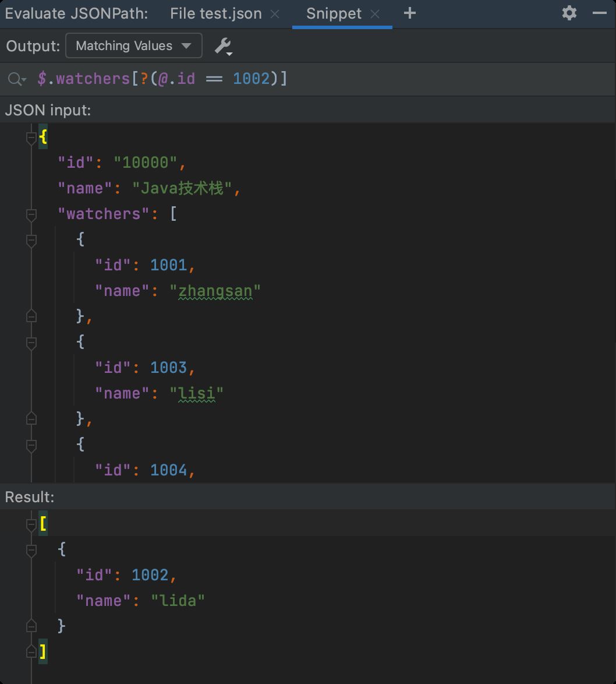Open the wrench options menu
Image resolution: width=616 pixels, height=684 pixels.
(x=224, y=46)
